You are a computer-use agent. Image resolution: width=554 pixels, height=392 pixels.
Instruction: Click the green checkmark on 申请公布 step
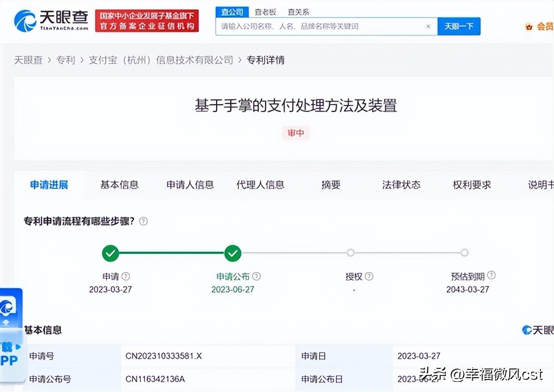tap(233, 253)
